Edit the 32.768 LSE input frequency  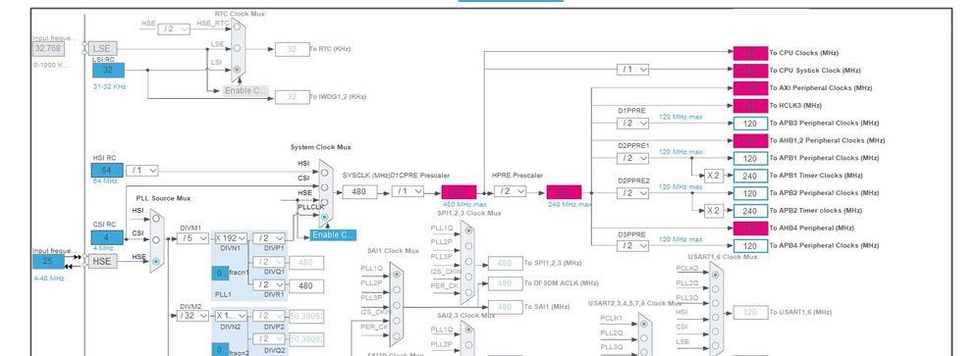[x=48, y=49]
